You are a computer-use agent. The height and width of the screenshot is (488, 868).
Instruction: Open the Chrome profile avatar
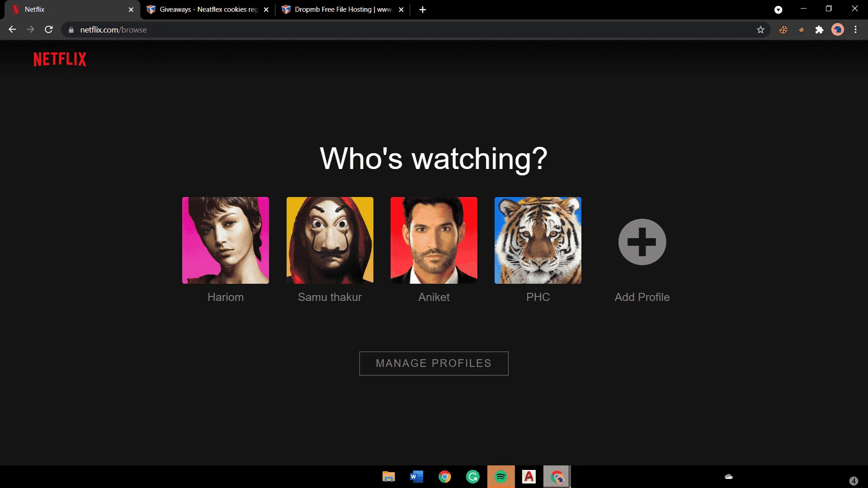(x=838, y=30)
